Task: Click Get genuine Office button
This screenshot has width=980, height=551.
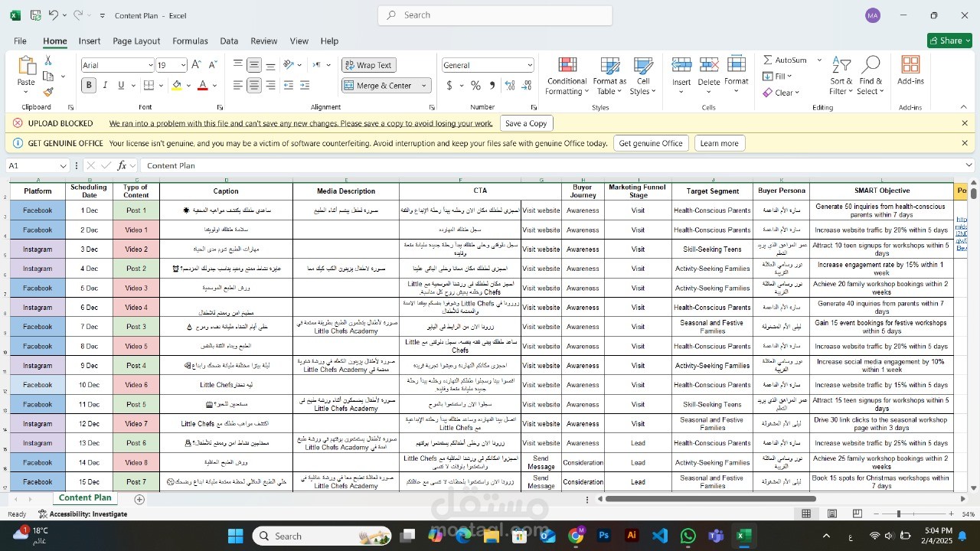Action: coord(651,143)
